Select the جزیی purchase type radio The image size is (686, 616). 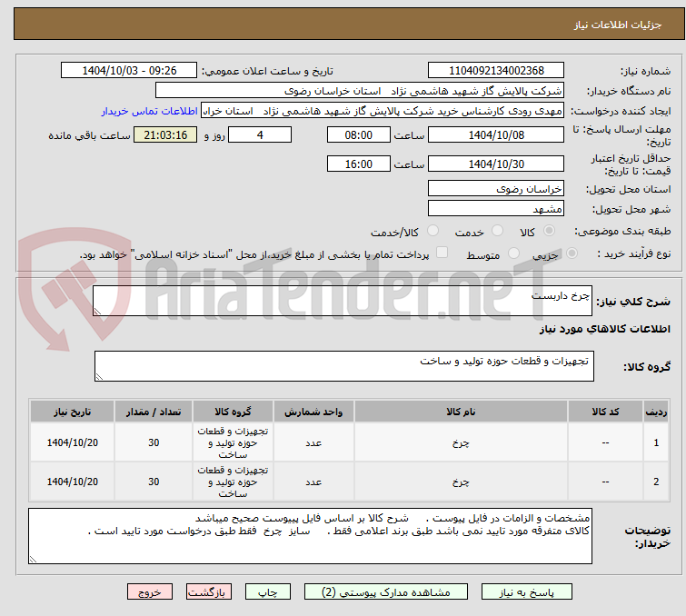(x=572, y=253)
